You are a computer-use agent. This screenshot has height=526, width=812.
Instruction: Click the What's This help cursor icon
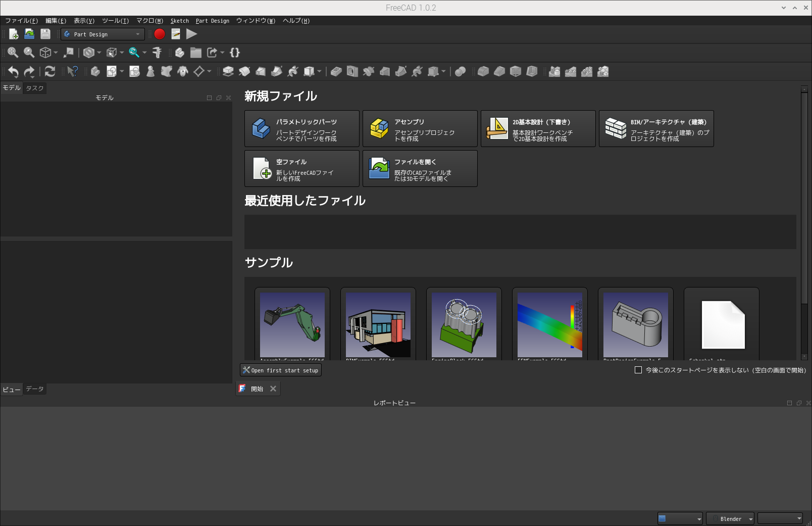pyautogui.click(x=73, y=72)
